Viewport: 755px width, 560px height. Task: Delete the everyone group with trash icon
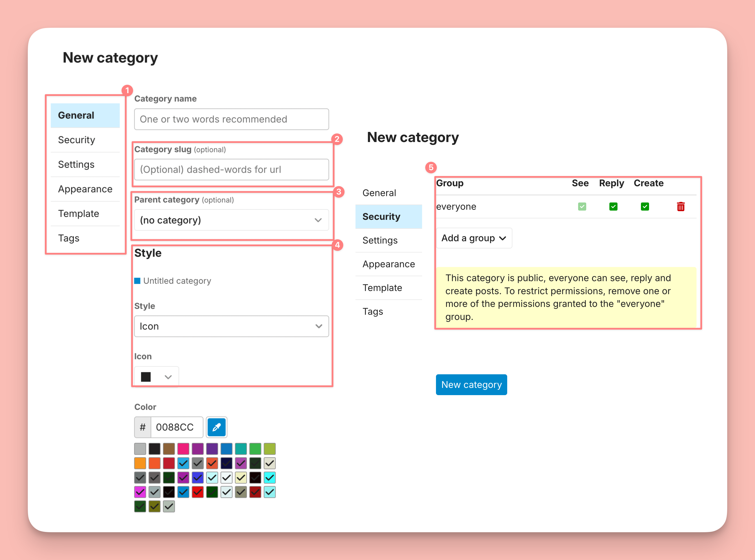[680, 207]
